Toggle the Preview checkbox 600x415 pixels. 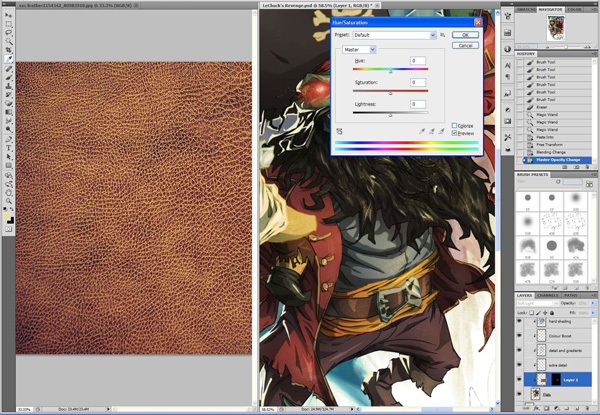click(454, 133)
